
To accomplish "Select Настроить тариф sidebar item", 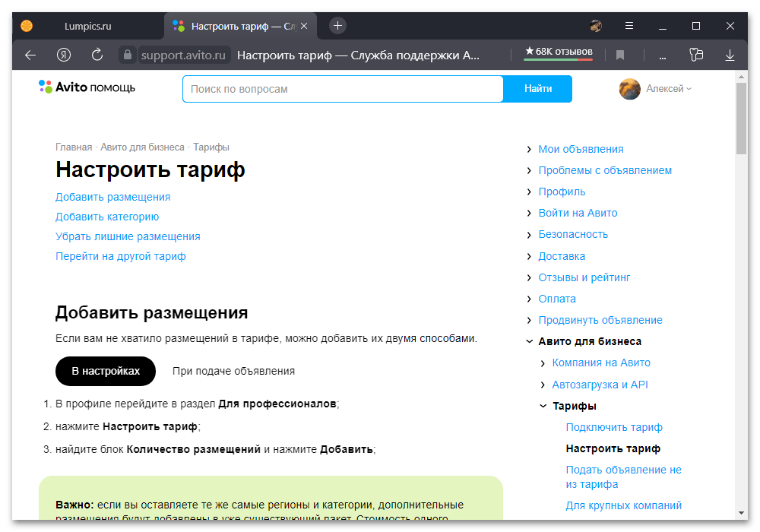I will [613, 448].
